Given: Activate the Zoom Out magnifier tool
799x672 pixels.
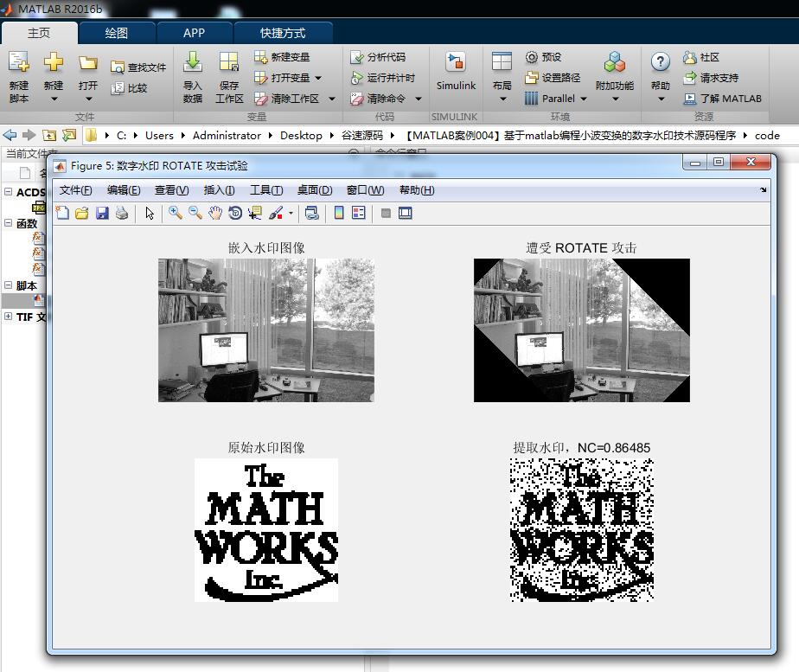Looking at the screenshot, I should pyautogui.click(x=195, y=213).
